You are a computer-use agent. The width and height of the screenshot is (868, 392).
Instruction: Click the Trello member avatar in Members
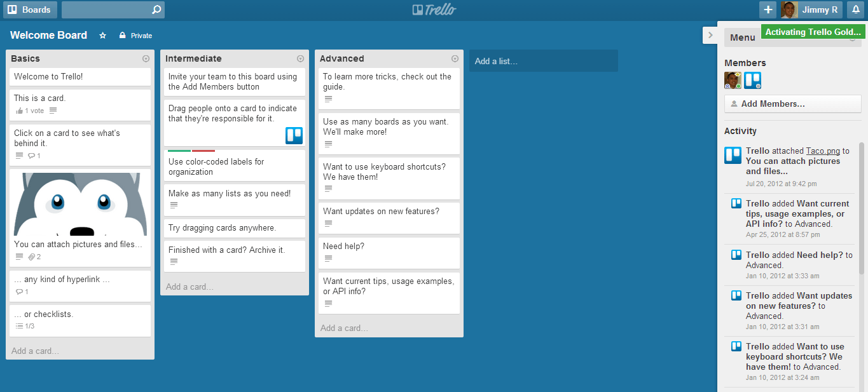[x=753, y=80]
